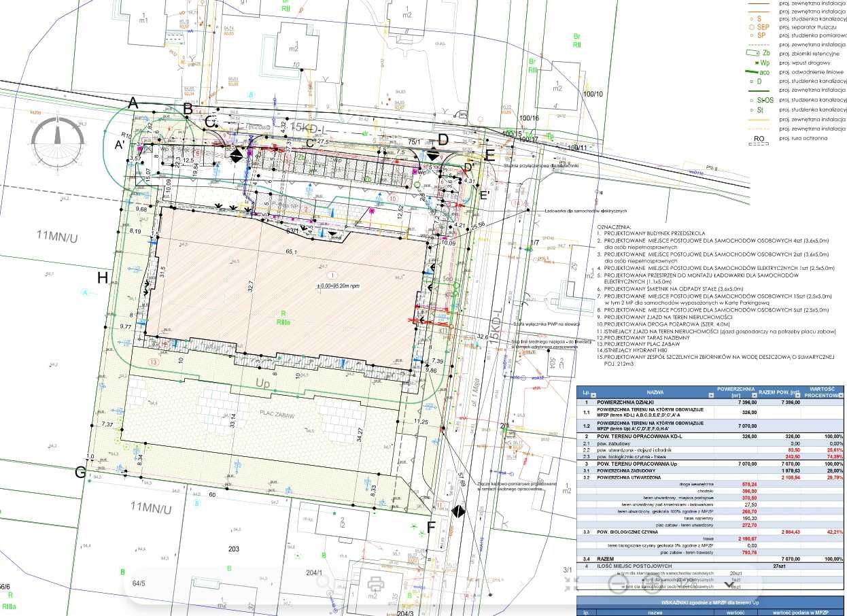Click parcel number "204/1"

pos(313,573)
